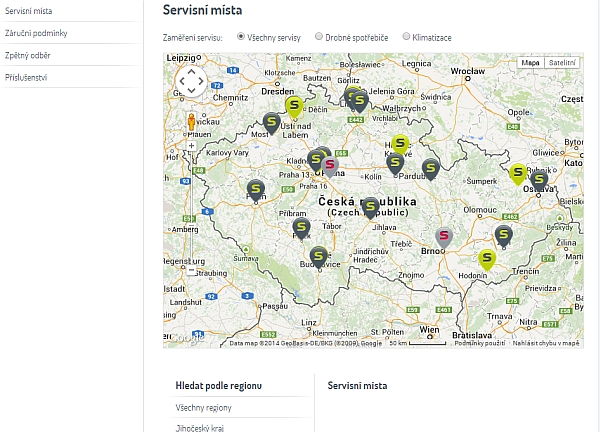
Task: Open Příslušenství in the sidebar
Action: tap(26, 78)
